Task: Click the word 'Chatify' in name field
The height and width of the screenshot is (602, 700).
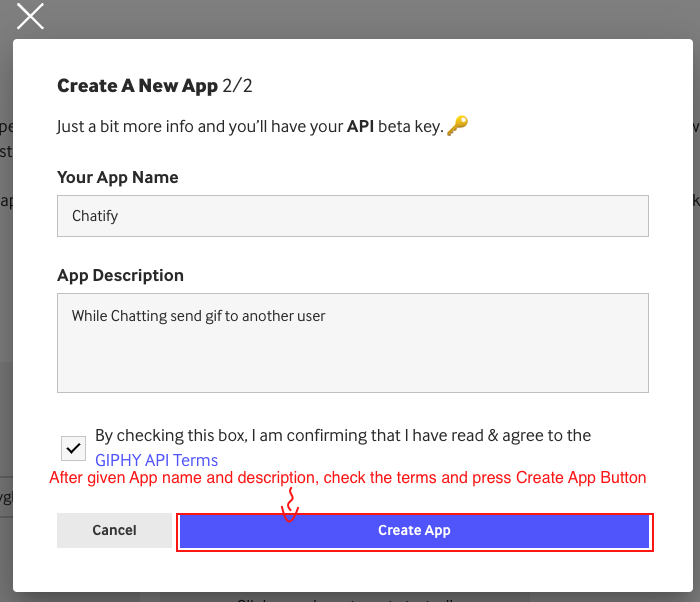Action: (x=96, y=216)
